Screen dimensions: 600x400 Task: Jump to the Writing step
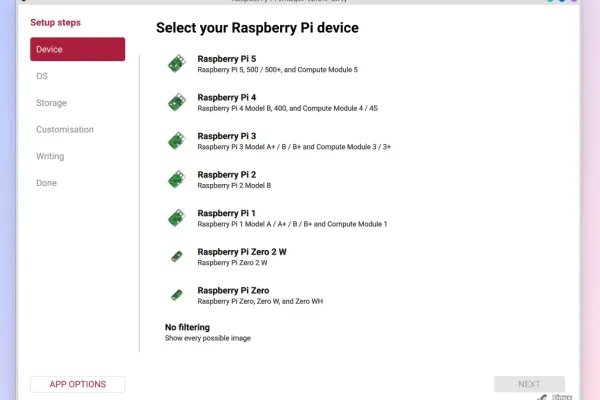point(50,156)
